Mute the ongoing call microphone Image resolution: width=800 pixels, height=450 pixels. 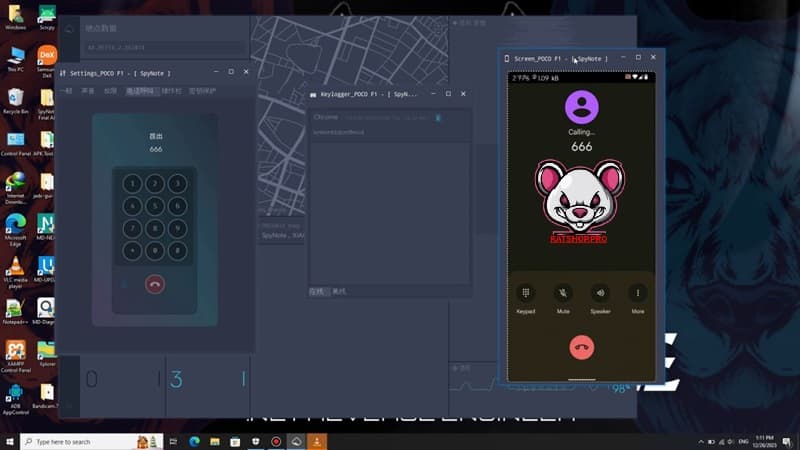[563, 294]
